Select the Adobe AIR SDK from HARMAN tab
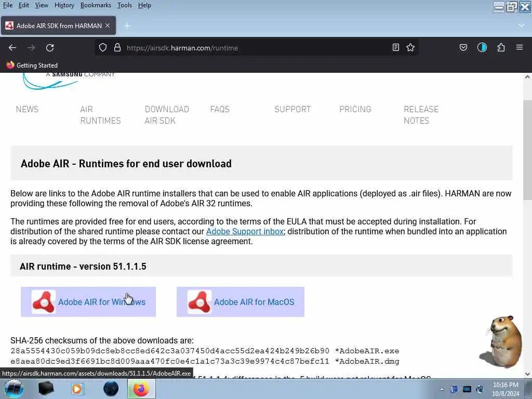 [58, 25]
